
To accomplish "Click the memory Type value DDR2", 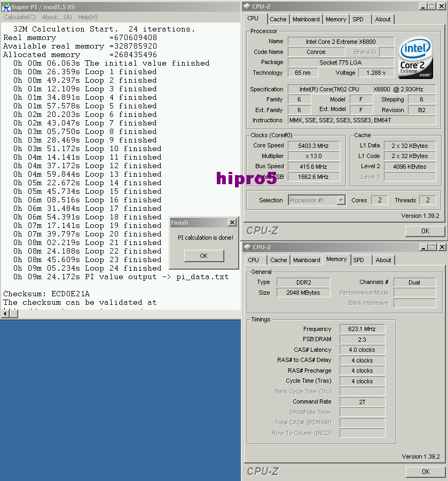I will pyautogui.click(x=303, y=282).
